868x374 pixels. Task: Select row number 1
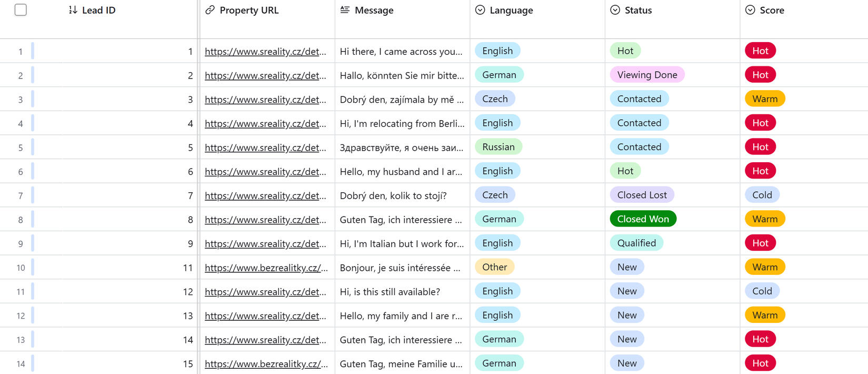pyautogui.click(x=21, y=52)
